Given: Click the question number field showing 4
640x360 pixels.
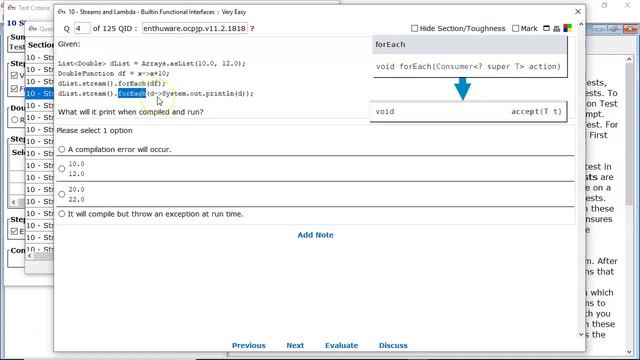Looking at the screenshot, I should pyautogui.click(x=82, y=28).
